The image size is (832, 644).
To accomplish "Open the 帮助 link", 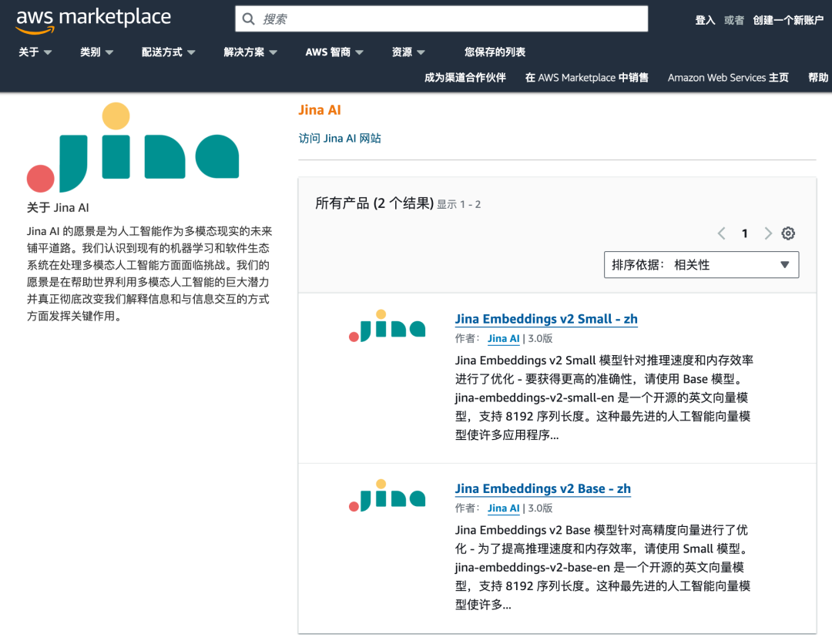I will (x=818, y=77).
